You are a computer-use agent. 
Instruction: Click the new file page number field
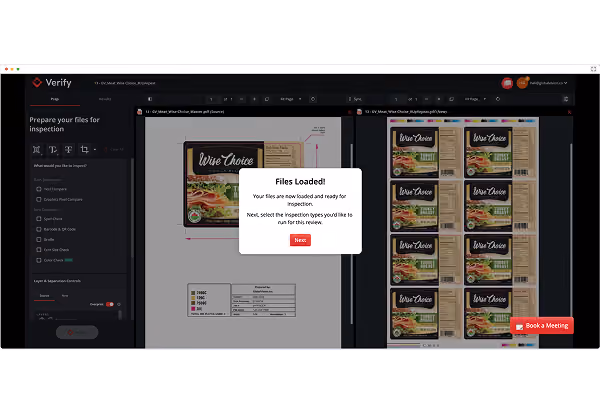click(x=396, y=99)
